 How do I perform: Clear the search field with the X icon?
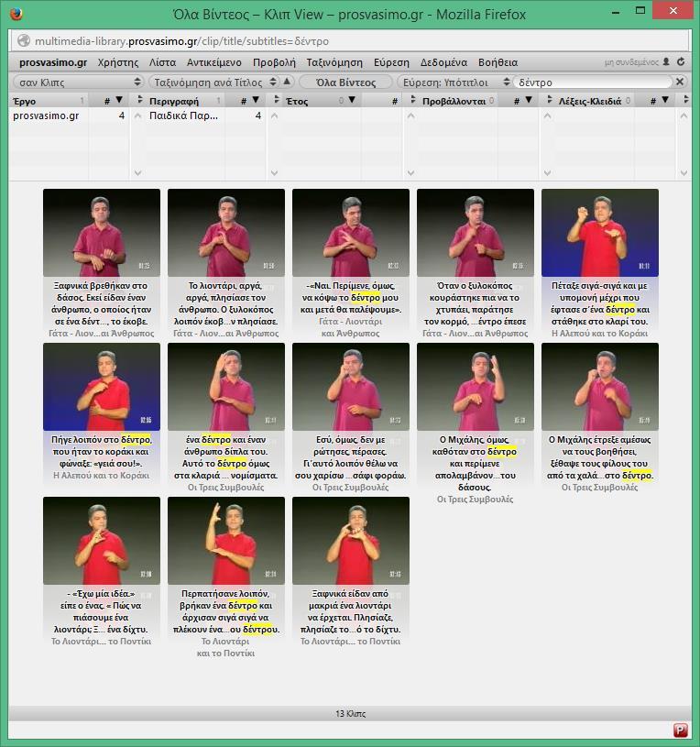pos(680,82)
